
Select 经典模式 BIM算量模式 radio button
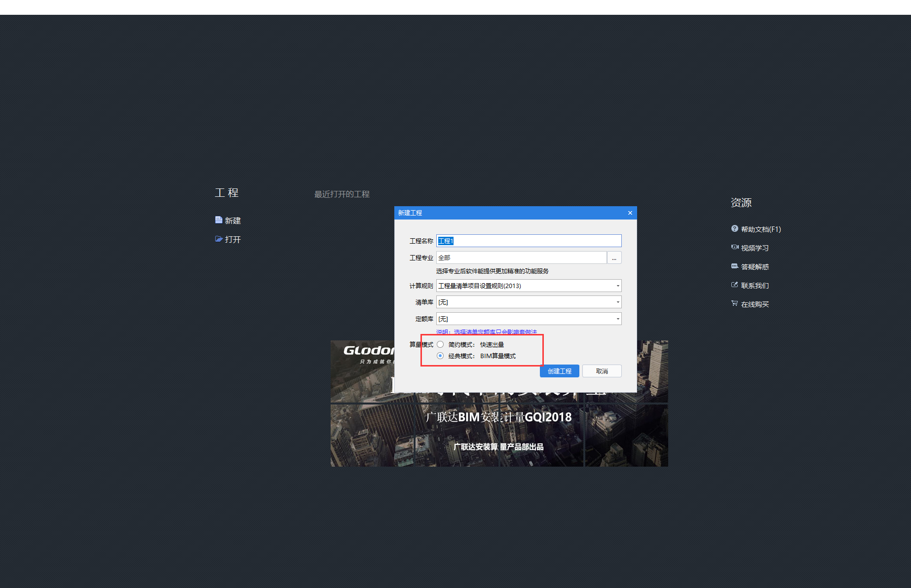pos(440,356)
